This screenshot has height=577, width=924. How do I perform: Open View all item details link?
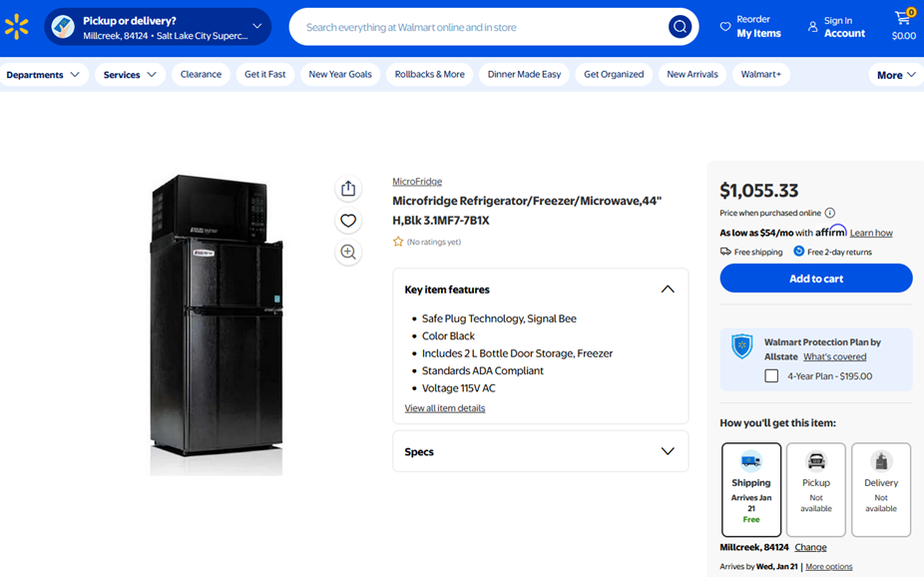[x=445, y=408]
